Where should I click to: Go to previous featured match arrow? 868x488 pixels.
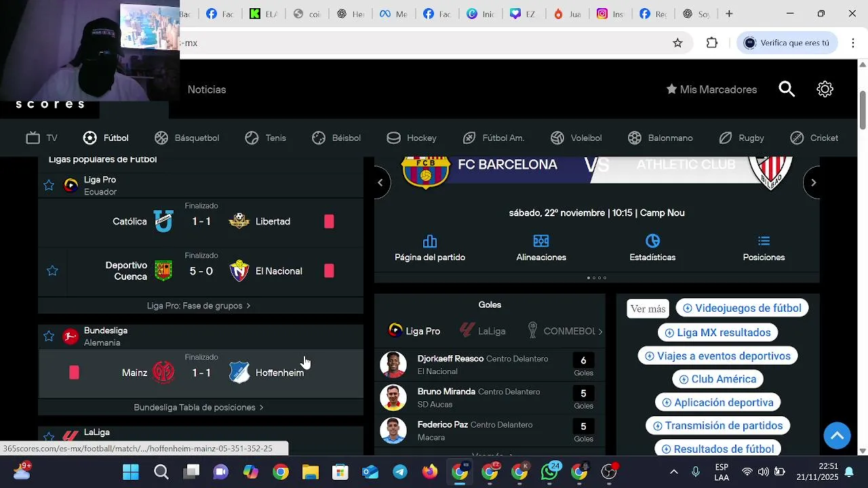380,182
